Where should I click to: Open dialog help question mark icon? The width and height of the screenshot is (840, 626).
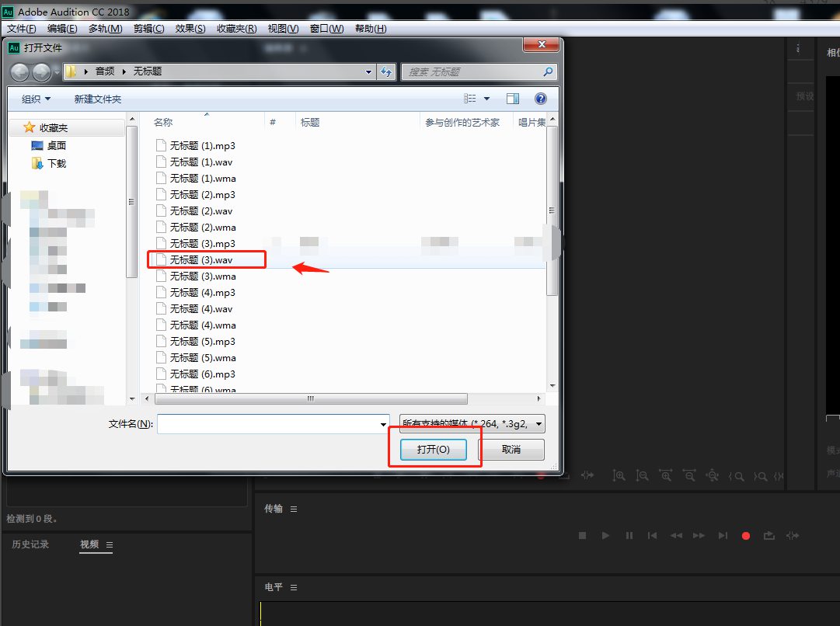[541, 99]
